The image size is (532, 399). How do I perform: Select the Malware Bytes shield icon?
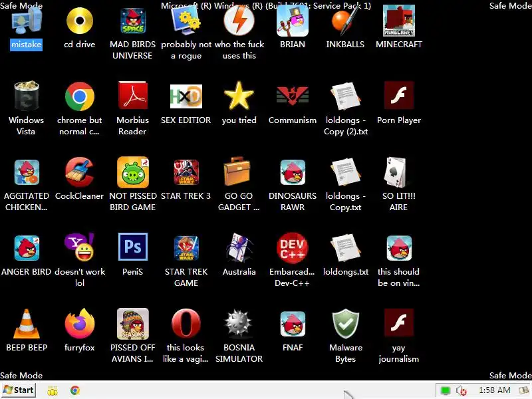click(345, 324)
